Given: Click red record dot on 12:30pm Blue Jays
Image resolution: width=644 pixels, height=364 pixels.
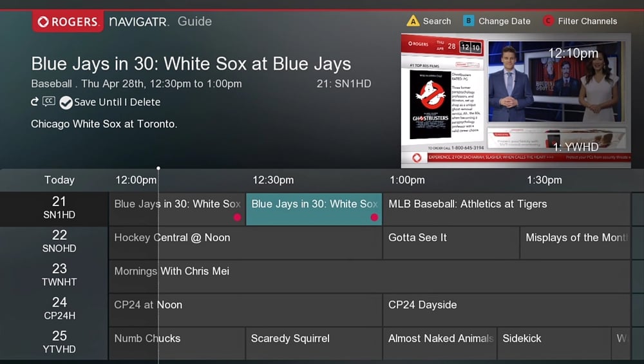Looking at the screenshot, I should 374,217.
